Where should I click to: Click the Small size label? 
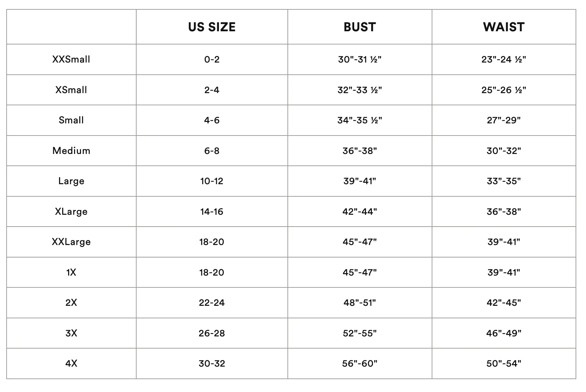(x=71, y=120)
